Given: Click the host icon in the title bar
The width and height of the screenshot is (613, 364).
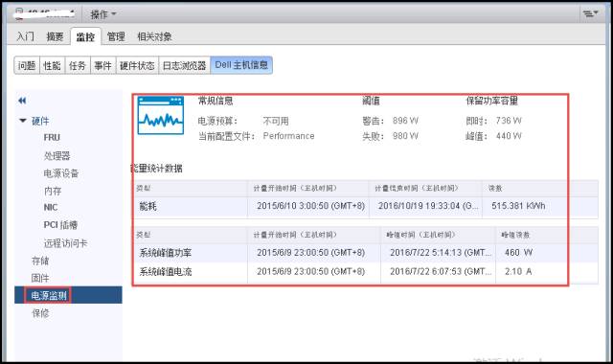Looking at the screenshot, I should (19, 13).
